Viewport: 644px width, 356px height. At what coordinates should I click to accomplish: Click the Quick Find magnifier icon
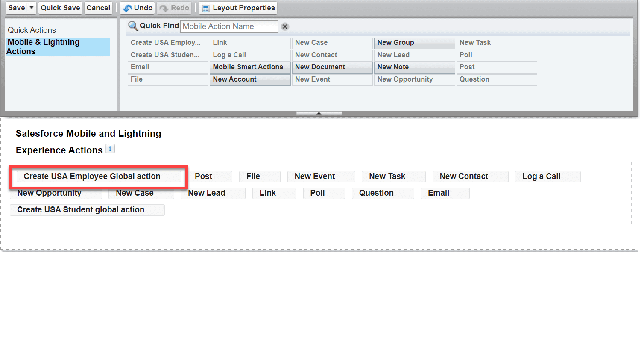[133, 26]
